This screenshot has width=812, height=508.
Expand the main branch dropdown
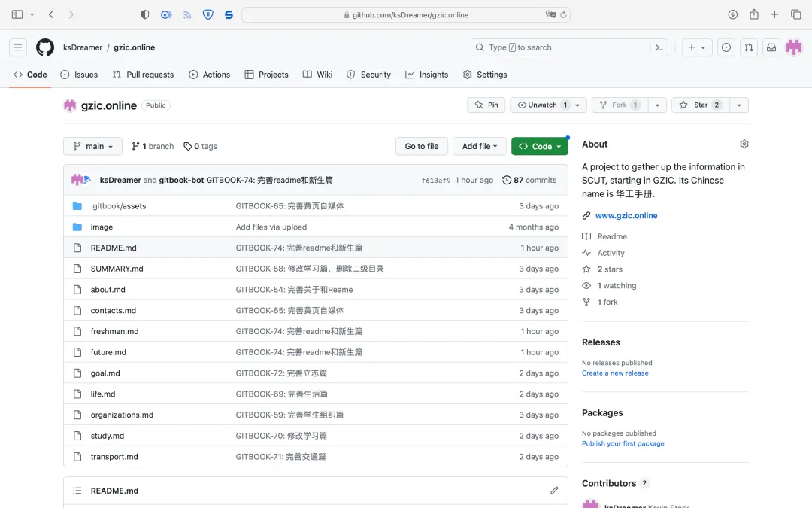pyautogui.click(x=92, y=146)
